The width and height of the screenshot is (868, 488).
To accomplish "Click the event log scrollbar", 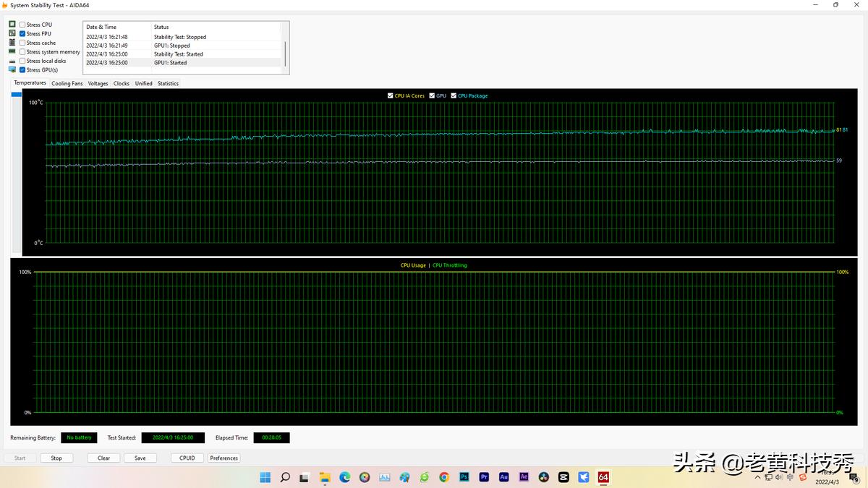I will click(285, 53).
